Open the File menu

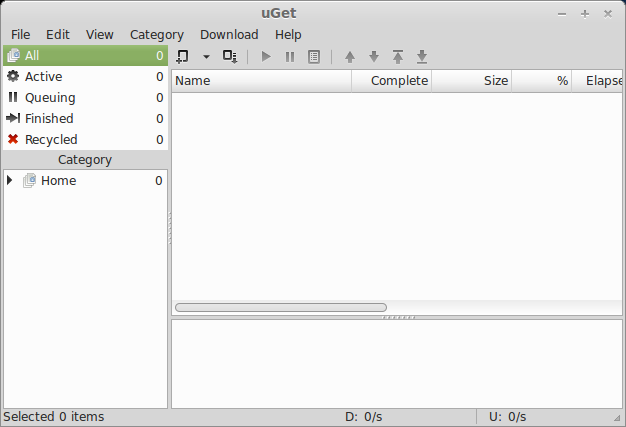pyautogui.click(x=20, y=35)
